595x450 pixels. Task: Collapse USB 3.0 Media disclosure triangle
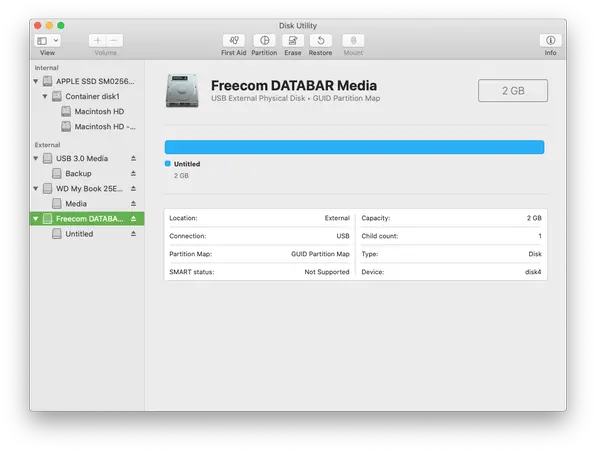[36, 158]
